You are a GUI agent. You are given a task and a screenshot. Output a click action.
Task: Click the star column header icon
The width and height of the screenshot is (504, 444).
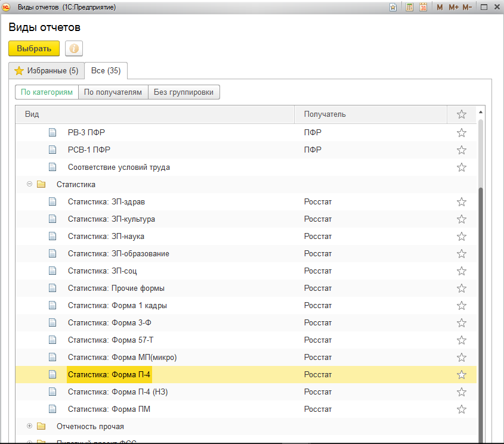click(462, 114)
